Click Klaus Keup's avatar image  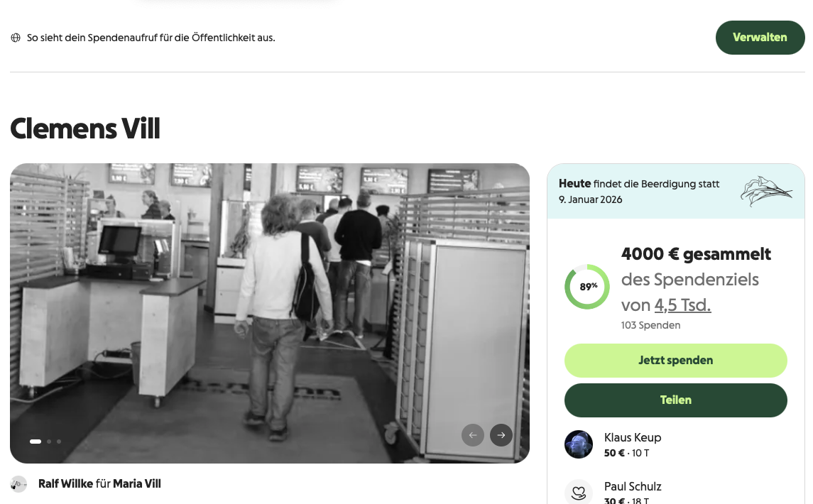click(579, 444)
